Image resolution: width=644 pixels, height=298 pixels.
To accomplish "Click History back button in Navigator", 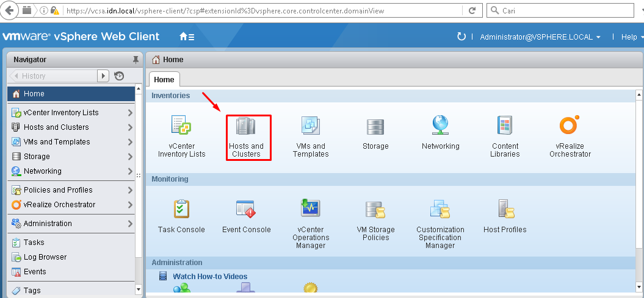I will coord(53,76).
